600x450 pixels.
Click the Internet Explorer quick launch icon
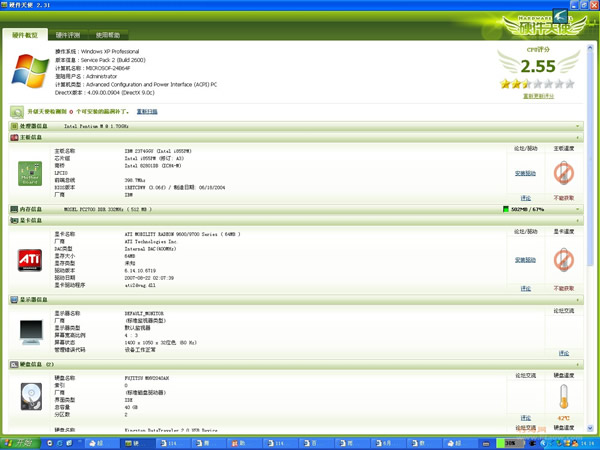coord(60,443)
